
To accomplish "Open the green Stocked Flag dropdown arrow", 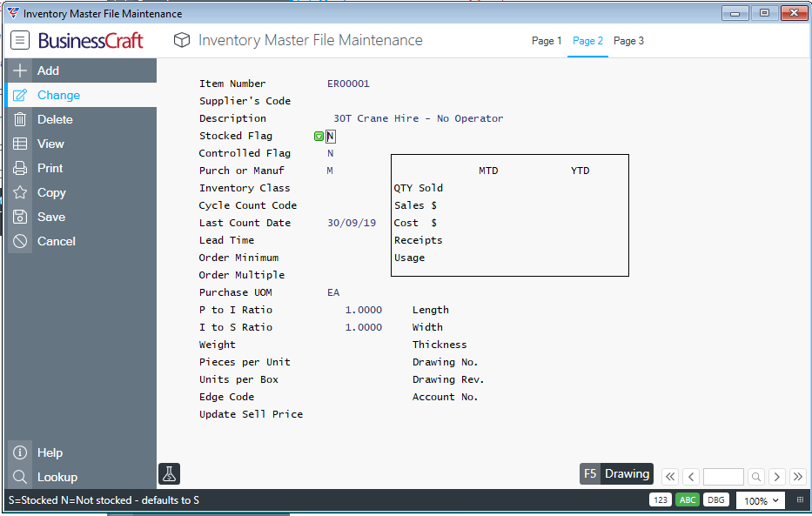I will 319,136.
